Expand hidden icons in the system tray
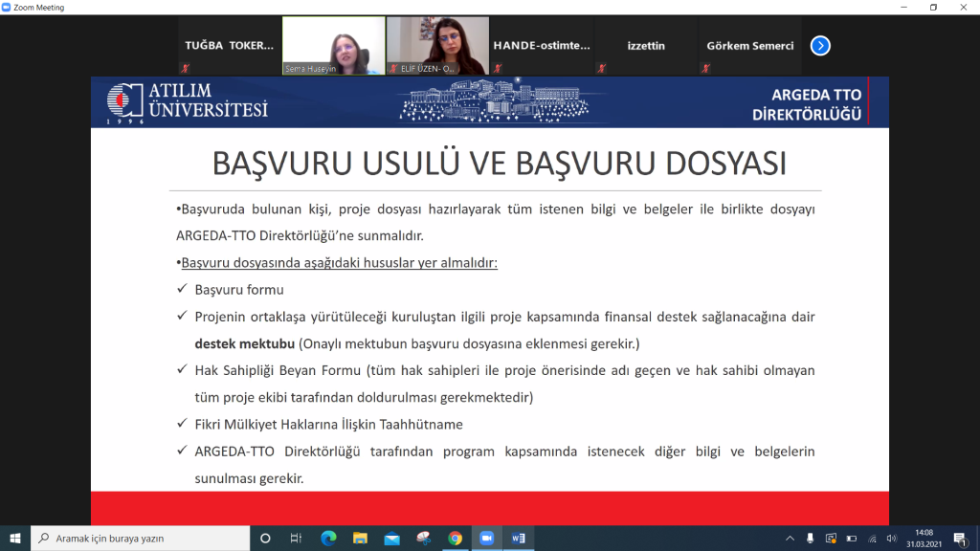 click(791, 539)
